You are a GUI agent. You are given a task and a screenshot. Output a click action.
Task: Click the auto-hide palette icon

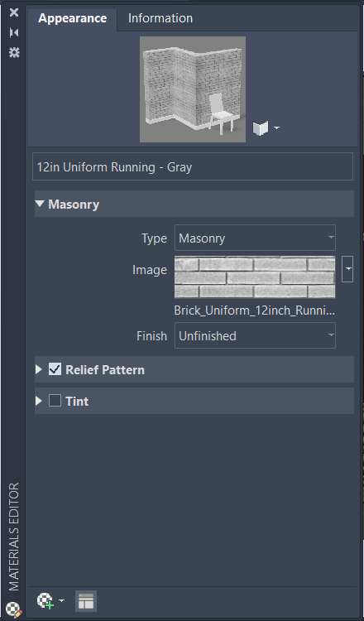pos(14,32)
